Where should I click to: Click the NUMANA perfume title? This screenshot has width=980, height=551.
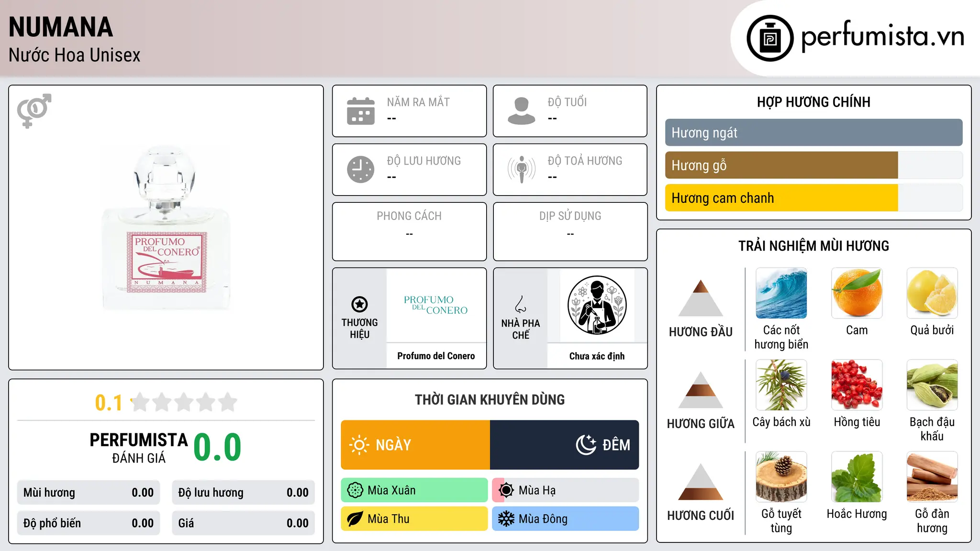click(x=61, y=27)
